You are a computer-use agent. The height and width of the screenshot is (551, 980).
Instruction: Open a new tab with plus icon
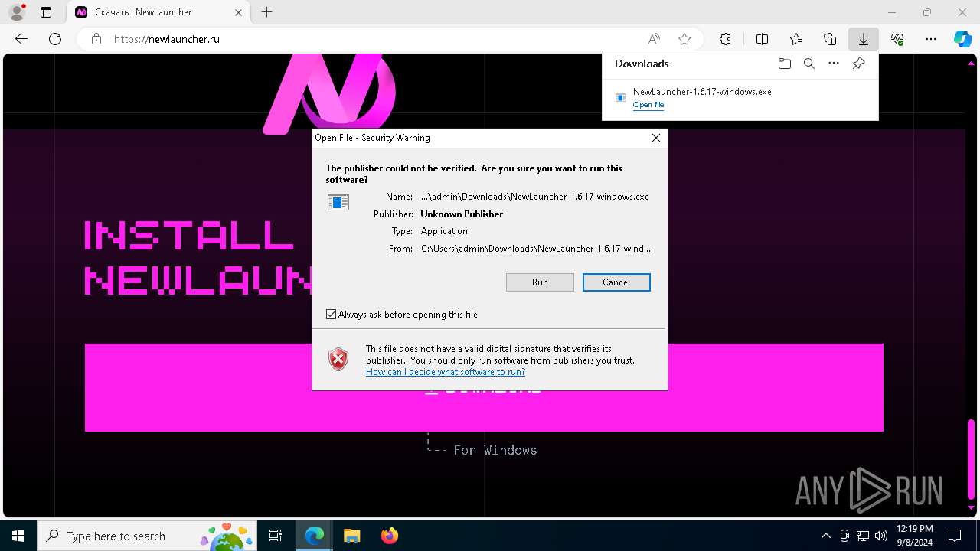tap(266, 12)
